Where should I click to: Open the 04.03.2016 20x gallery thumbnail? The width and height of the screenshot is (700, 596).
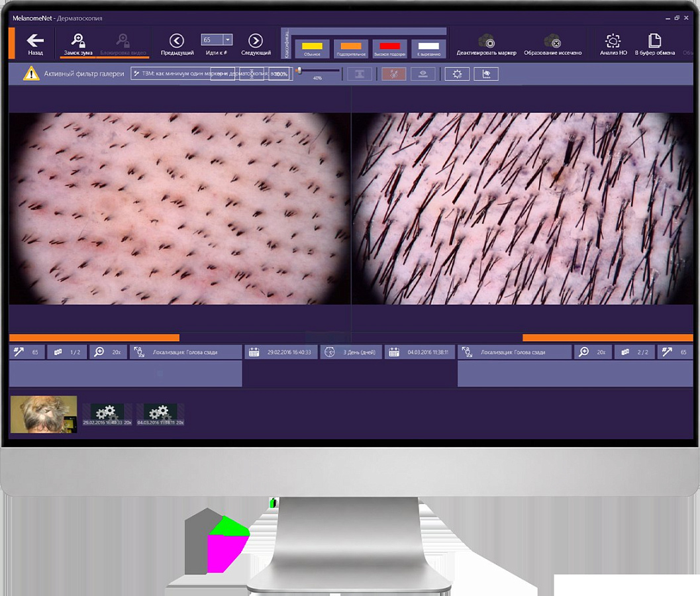pyautogui.click(x=160, y=415)
